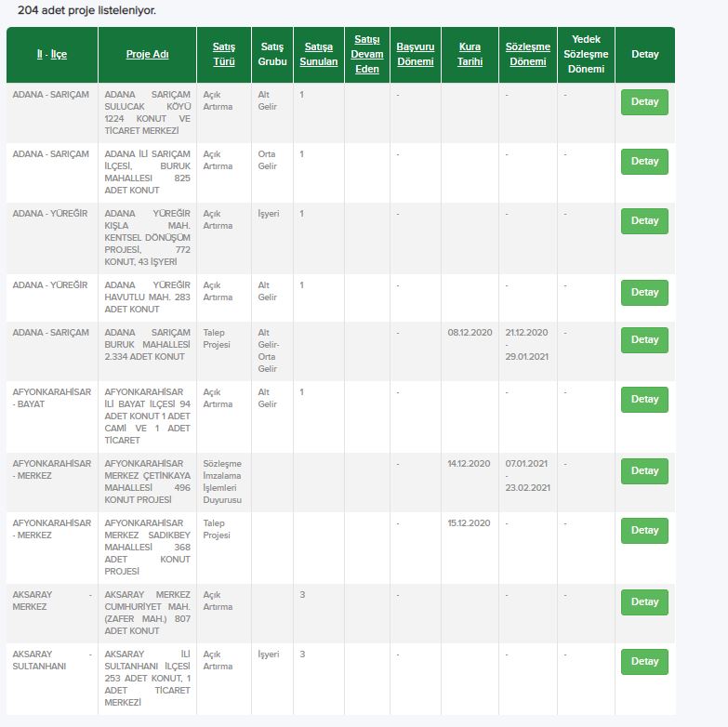Sort by Kura Tarihi column header
728x727 pixels.
pyautogui.click(x=470, y=54)
